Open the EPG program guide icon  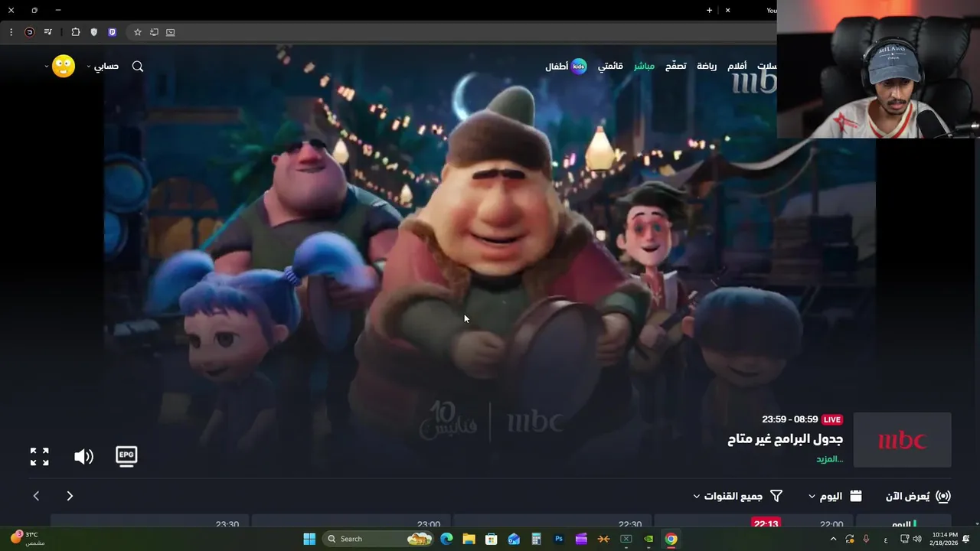coord(126,456)
